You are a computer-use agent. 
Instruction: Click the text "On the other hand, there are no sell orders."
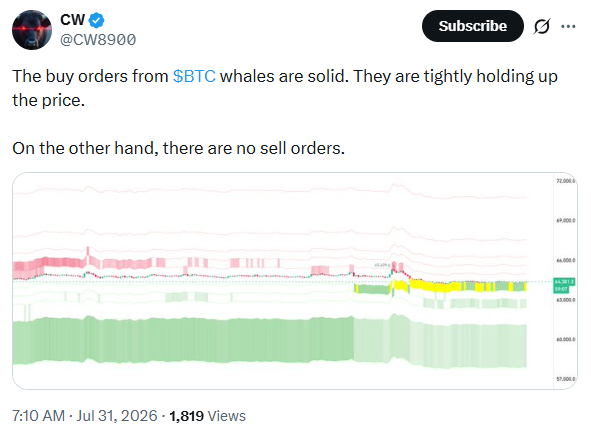coord(178,148)
